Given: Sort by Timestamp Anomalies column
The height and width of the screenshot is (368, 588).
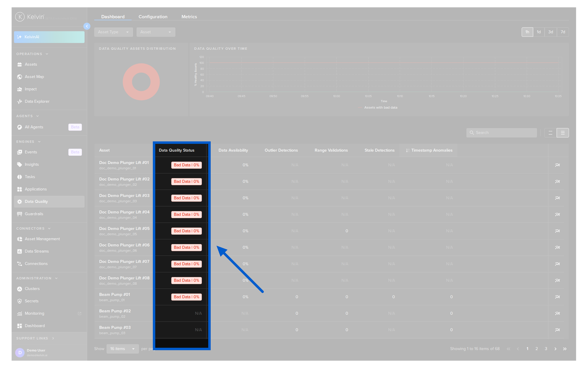Looking at the screenshot, I should click(429, 151).
